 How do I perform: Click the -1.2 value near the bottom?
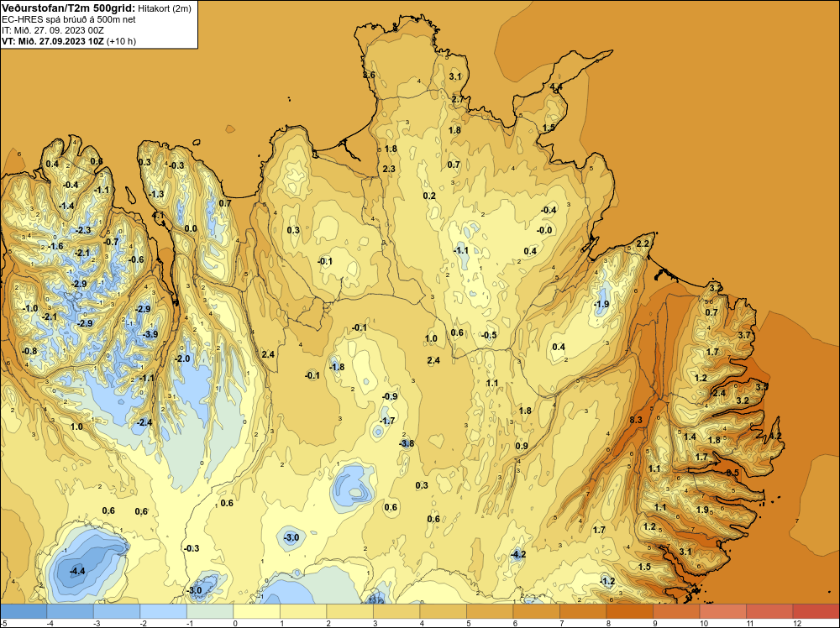(x=607, y=581)
